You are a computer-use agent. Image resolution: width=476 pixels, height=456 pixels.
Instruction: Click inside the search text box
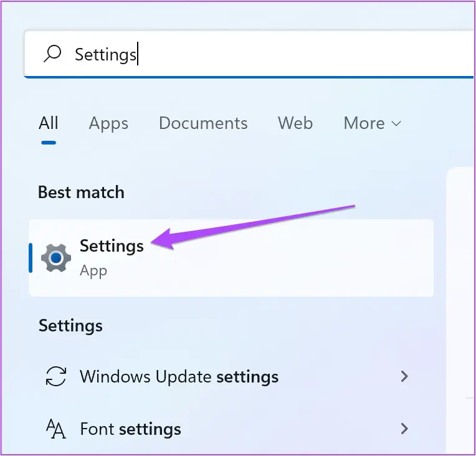[x=280, y=55]
